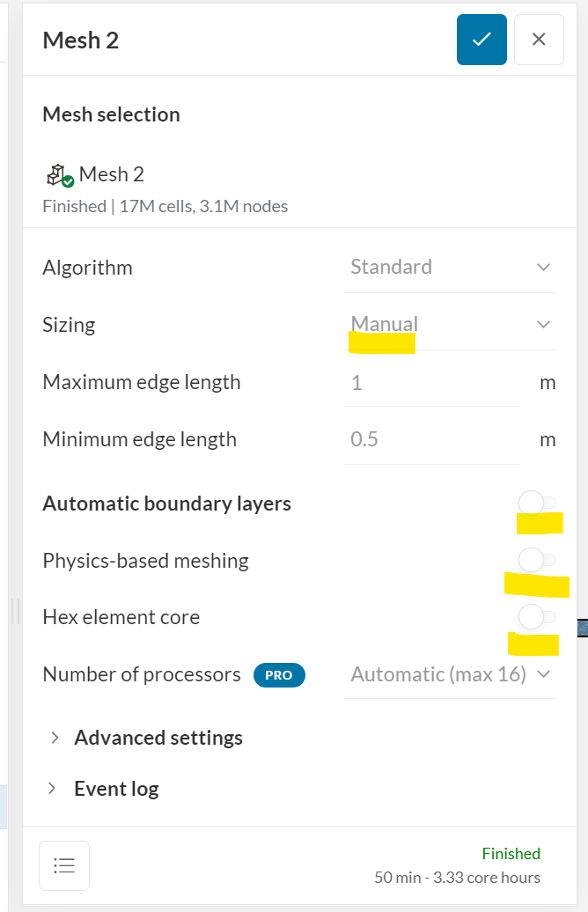Click the Minimum edge length field
This screenshot has height=912, width=588.
point(431,439)
